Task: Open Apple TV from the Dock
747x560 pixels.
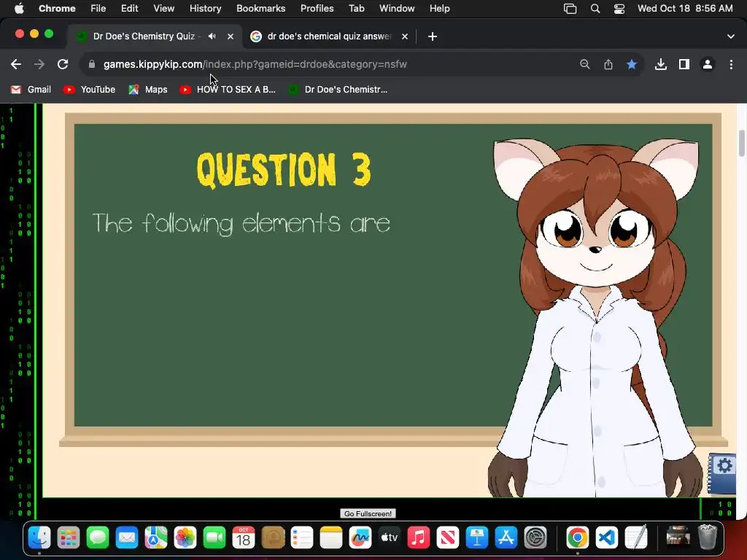Action: click(390, 538)
